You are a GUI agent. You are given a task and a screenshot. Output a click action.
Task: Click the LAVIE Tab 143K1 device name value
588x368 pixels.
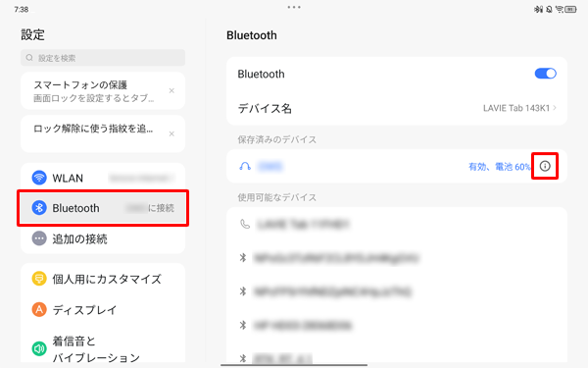[x=516, y=108]
